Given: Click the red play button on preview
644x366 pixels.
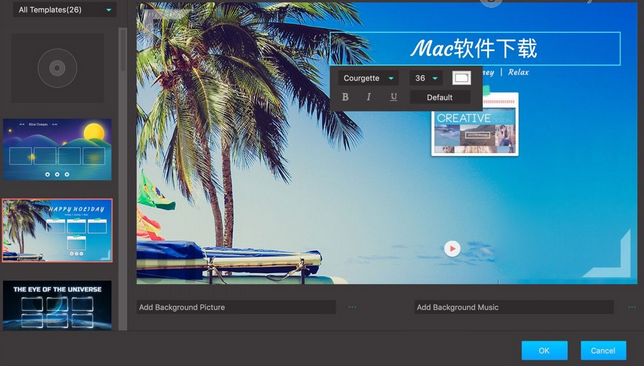Looking at the screenshot, I should [452, 249].
